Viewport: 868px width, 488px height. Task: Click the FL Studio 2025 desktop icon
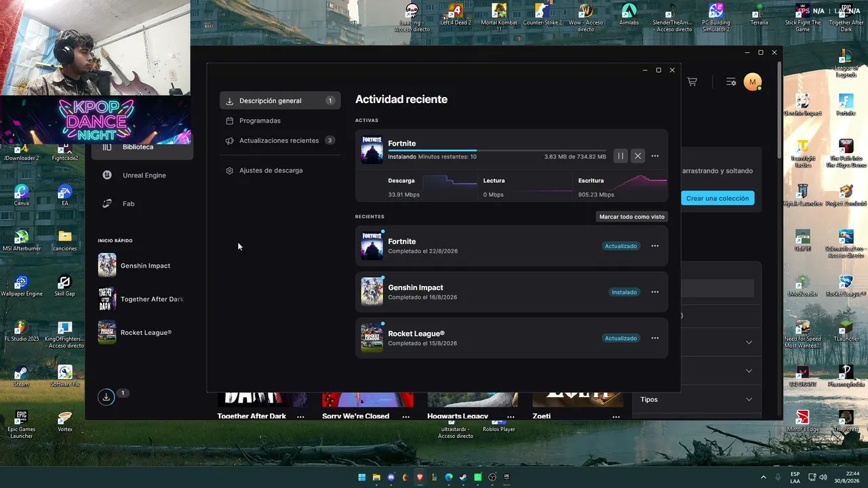(x=22, y=331)
